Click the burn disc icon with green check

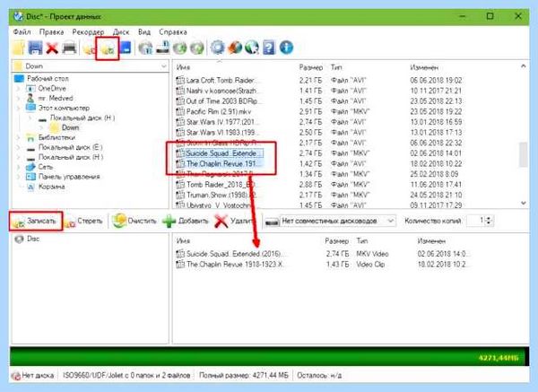tap(108, 48)
